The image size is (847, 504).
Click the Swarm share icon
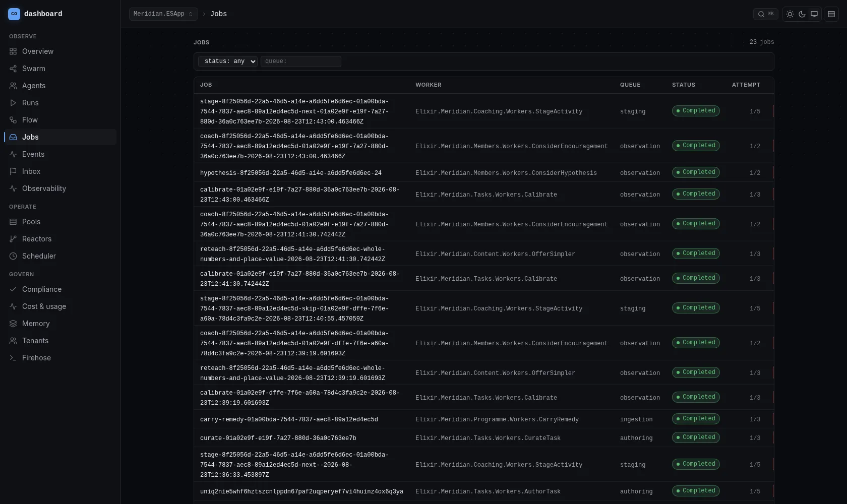pos(13,69)
